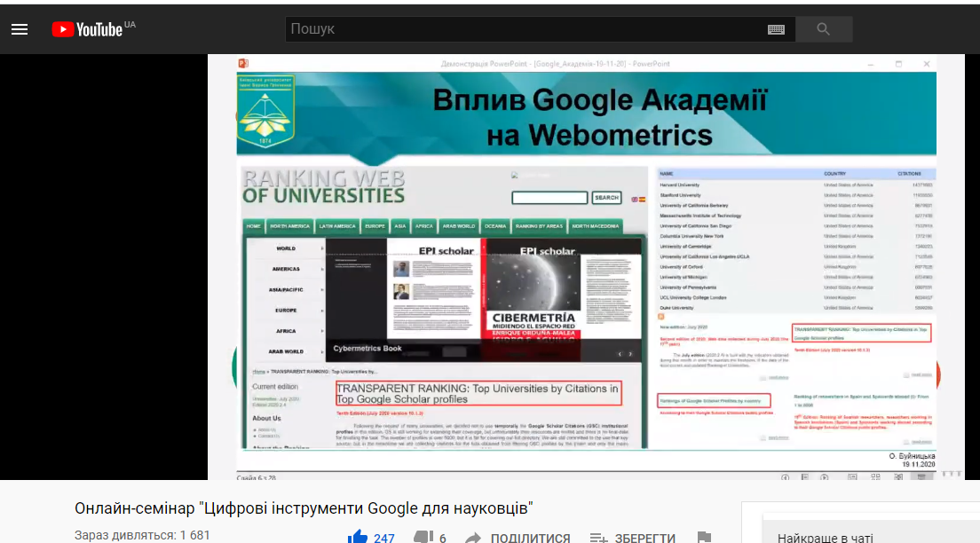Click the Ranking Web of Universities logo
Viewport: 980px width, 543px height.
click(x=324, y=186)
